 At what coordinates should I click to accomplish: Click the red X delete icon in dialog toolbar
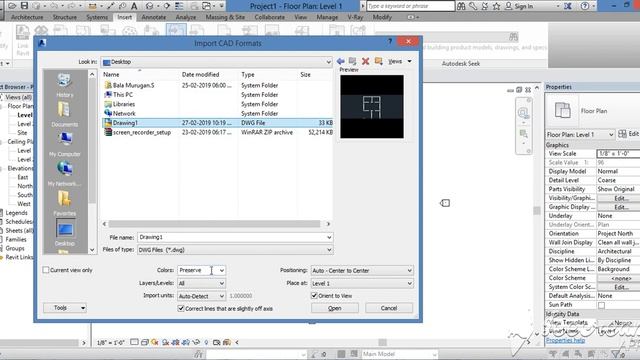(365, 61)
